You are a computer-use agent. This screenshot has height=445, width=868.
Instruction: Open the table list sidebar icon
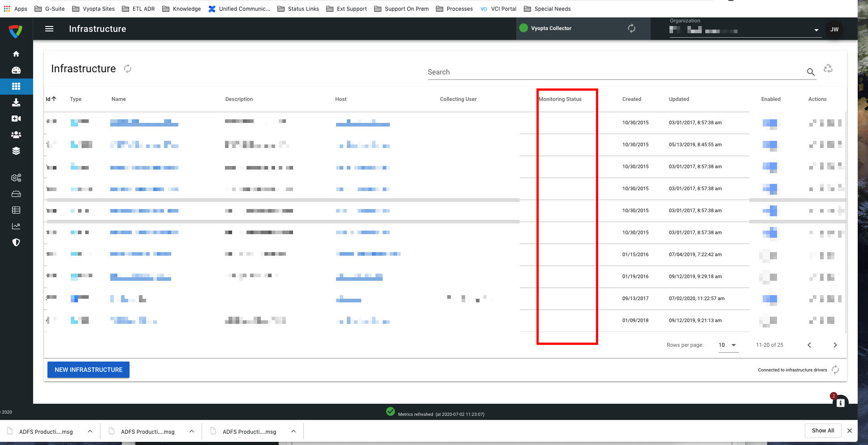click(16, 210)
